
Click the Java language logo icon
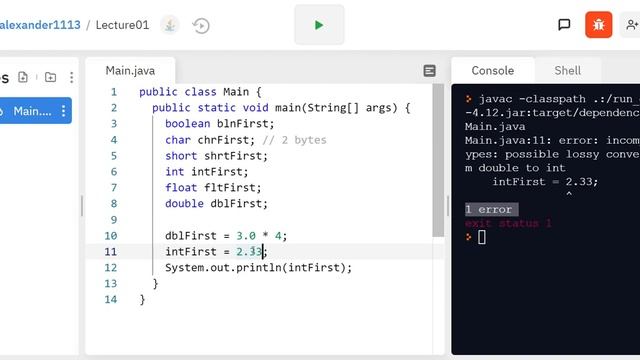170,25
